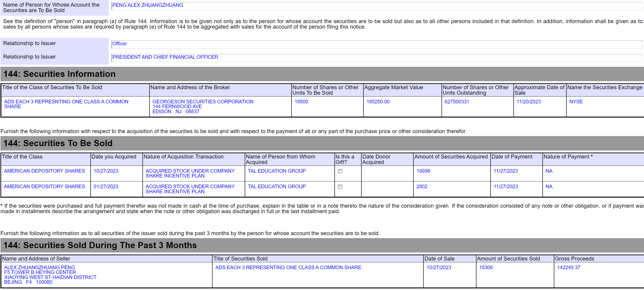Viewport: 644px width, 290px height.
Task: Check the gift checkbox for 10/27/2023 acquisition
Action: coord(340,171)
